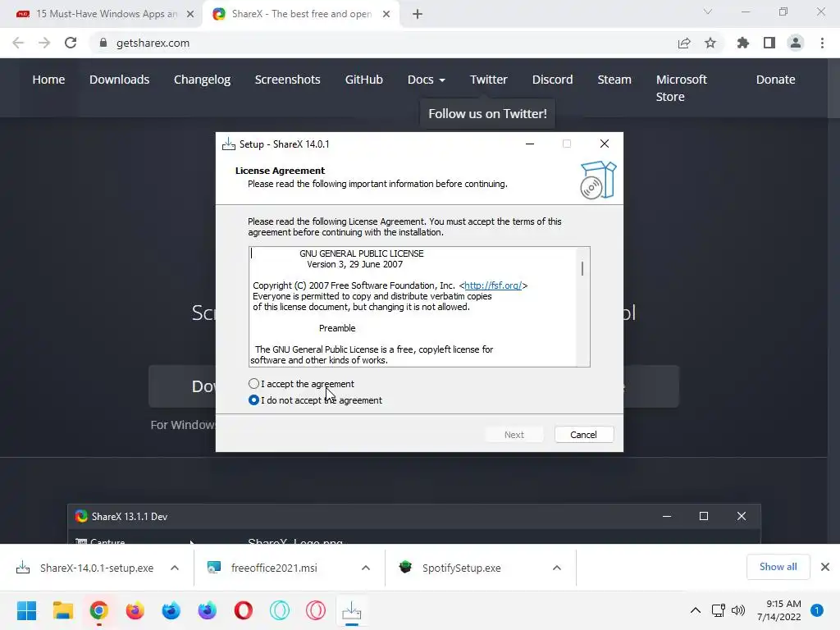The width and height of the screenshot is (840, 630).
Task: Open the Steam nav link
Action: tap(614, 80)
